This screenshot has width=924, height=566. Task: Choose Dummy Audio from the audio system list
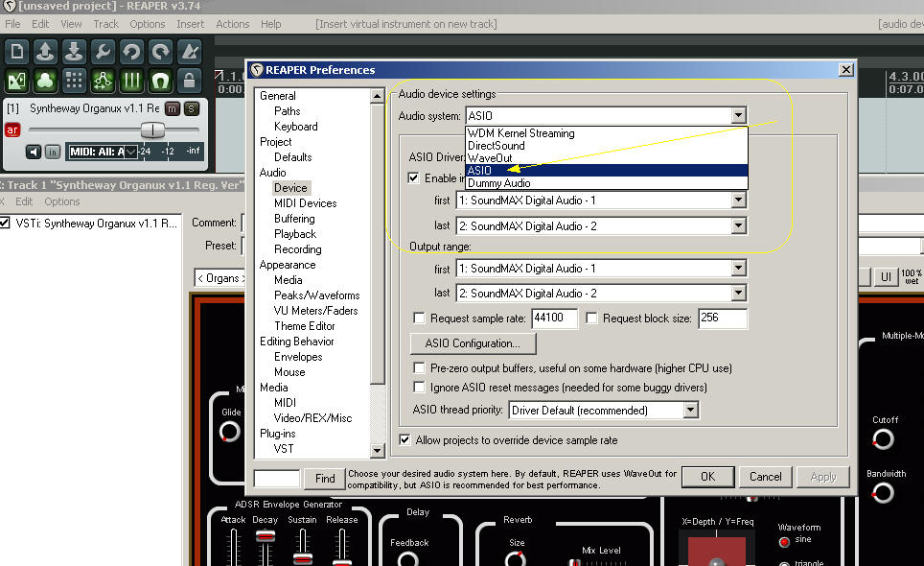(x=607, y=183)
